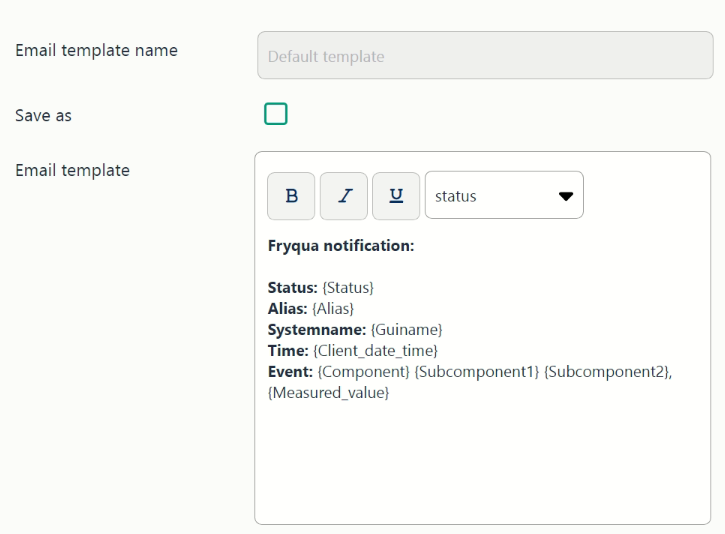The image size is (725, 534).
Task: Click the {Subcomponent1} placeholder
Action: tap(477, 372)
